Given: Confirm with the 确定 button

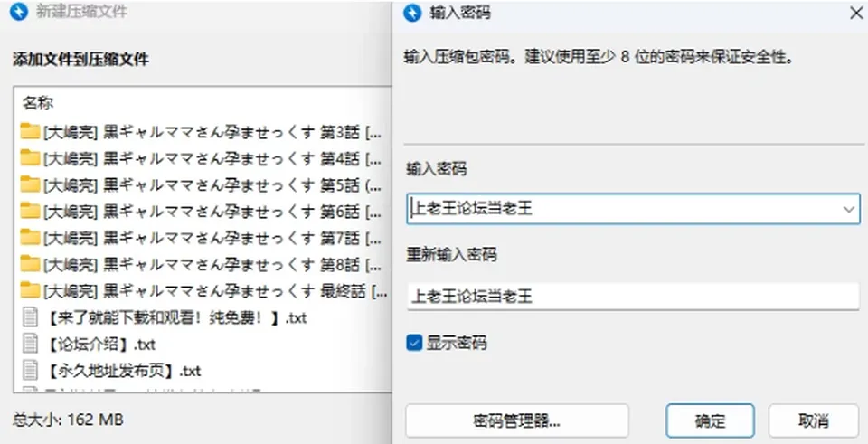Looking at the screenshot, I should coord(710,420).
